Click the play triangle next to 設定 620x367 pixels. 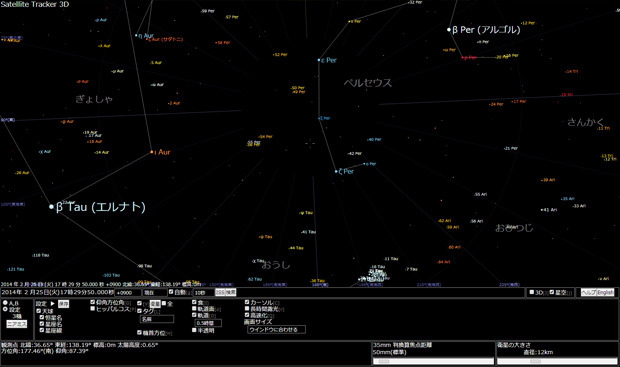point(52,304)
